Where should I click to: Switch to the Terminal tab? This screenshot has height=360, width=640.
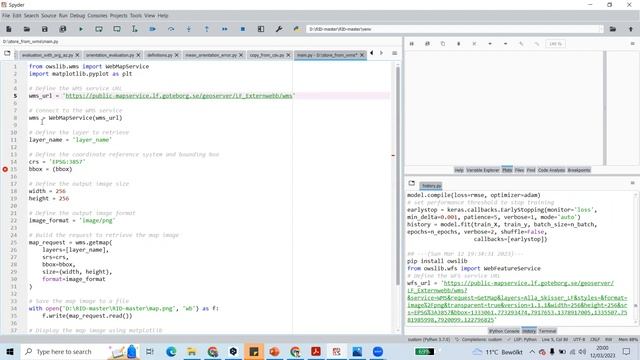(x=547, y=331)
